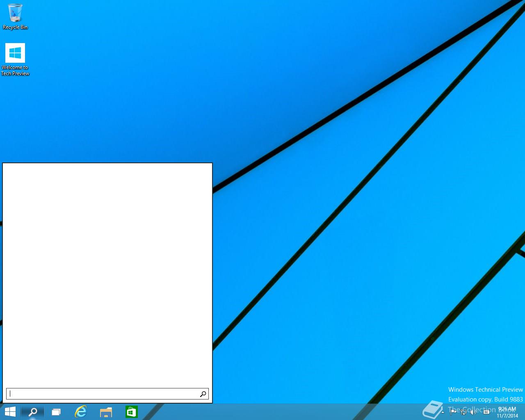Open the touch keyboard tray icon
Screen dimensions: 525x420
[486, 412]
